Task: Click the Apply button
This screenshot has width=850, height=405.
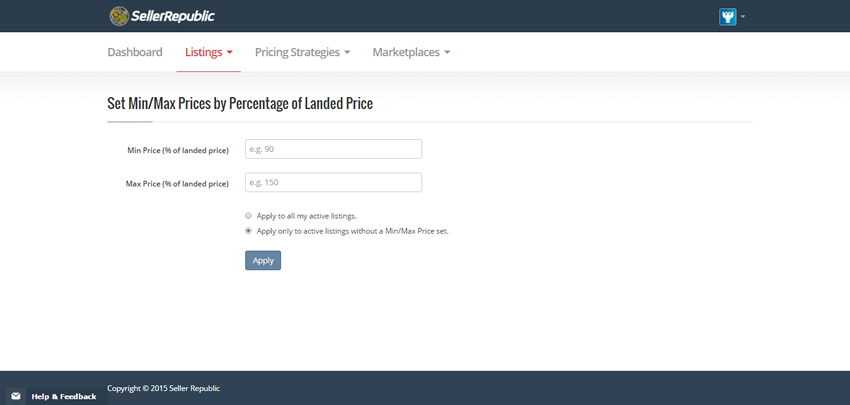Action: point(263,260)
